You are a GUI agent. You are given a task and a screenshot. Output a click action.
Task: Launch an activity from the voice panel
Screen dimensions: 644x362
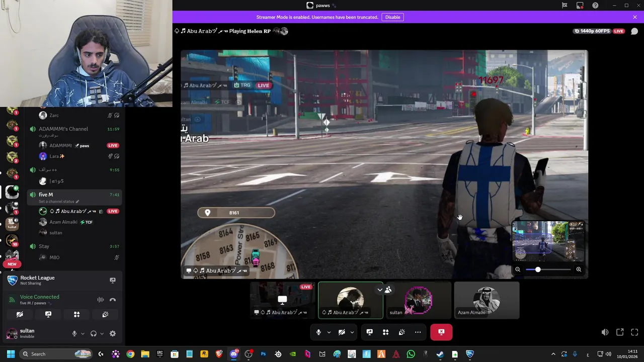point(76,314)
